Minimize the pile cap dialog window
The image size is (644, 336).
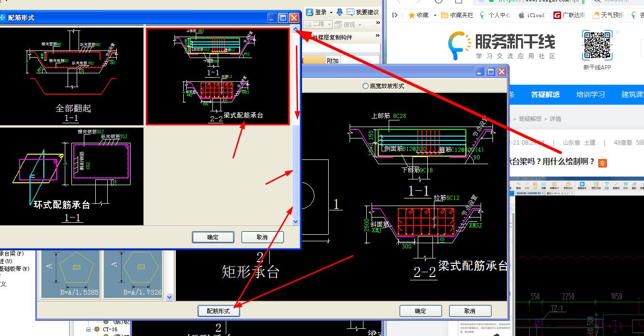click(479, 71)
